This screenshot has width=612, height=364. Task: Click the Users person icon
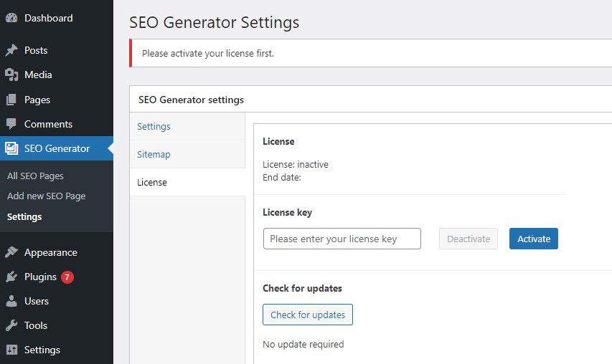click(11, 301)
